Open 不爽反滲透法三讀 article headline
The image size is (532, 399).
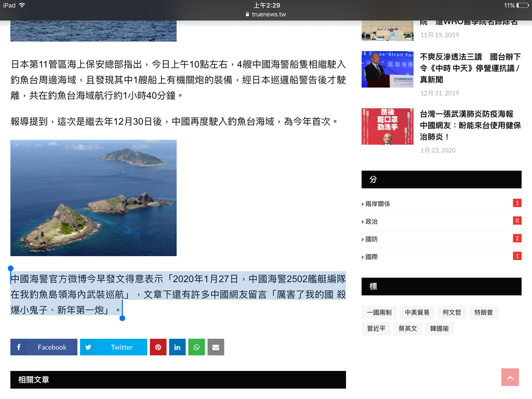point(470,68)
